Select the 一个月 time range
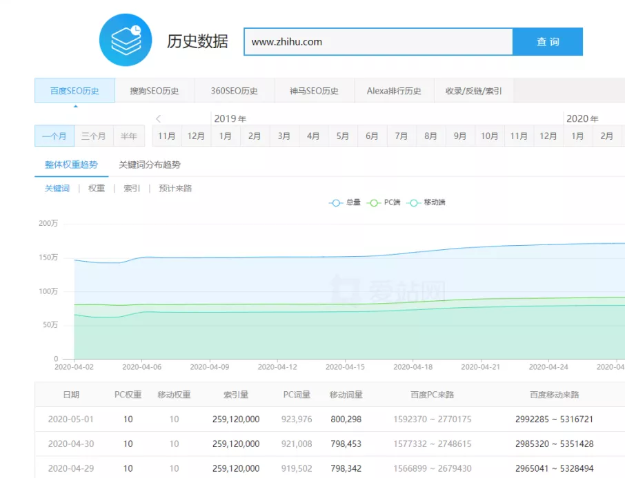 [54, 136]
